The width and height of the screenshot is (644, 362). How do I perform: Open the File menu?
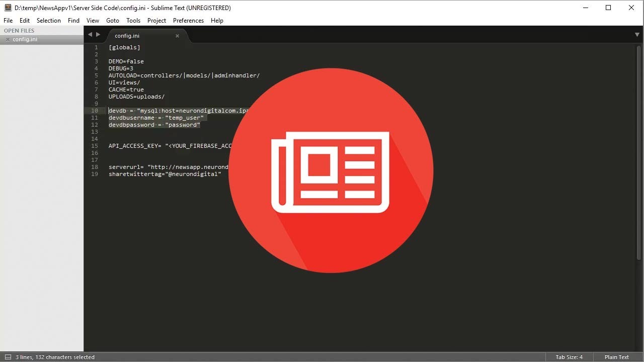[x=8, y=21]
